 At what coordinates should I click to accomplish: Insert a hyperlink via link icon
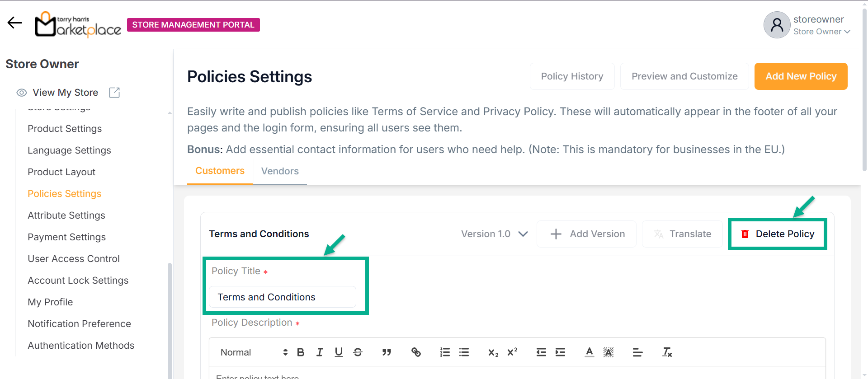pos(416,352)
